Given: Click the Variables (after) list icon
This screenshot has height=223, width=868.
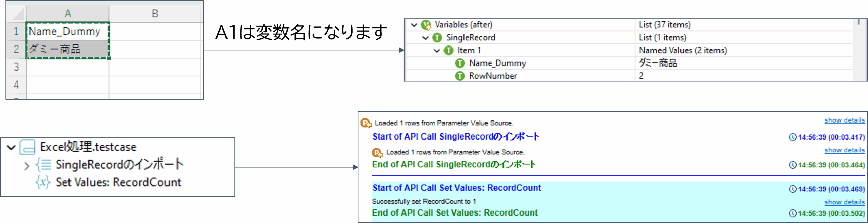Looking at the screenshot, I should pos(426,25).
